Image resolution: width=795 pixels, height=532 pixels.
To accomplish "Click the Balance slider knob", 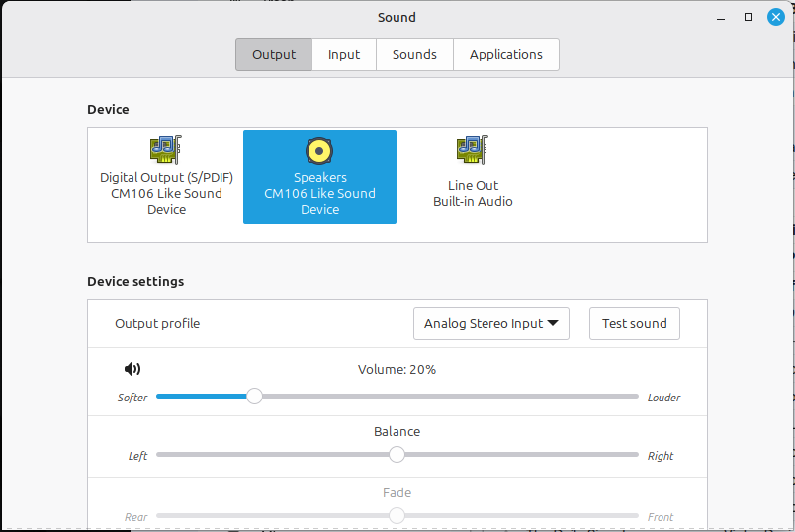I will tap(397, 455).
